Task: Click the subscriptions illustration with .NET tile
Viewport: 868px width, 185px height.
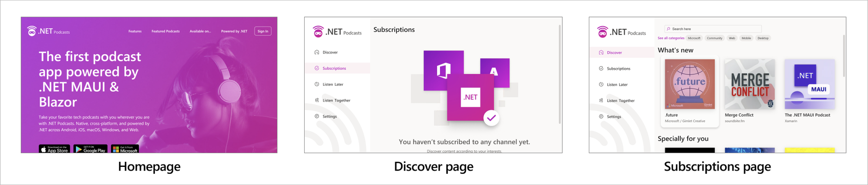Action: click(x=464, y=88)
